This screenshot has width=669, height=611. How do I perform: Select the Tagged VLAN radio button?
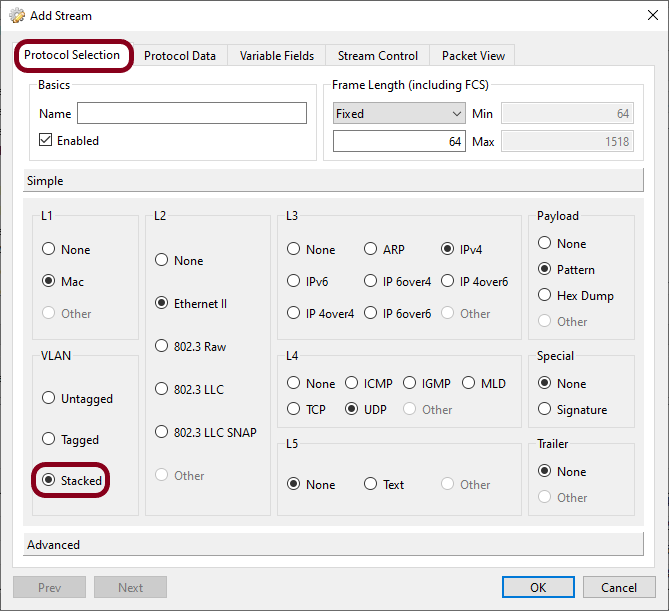49,440
